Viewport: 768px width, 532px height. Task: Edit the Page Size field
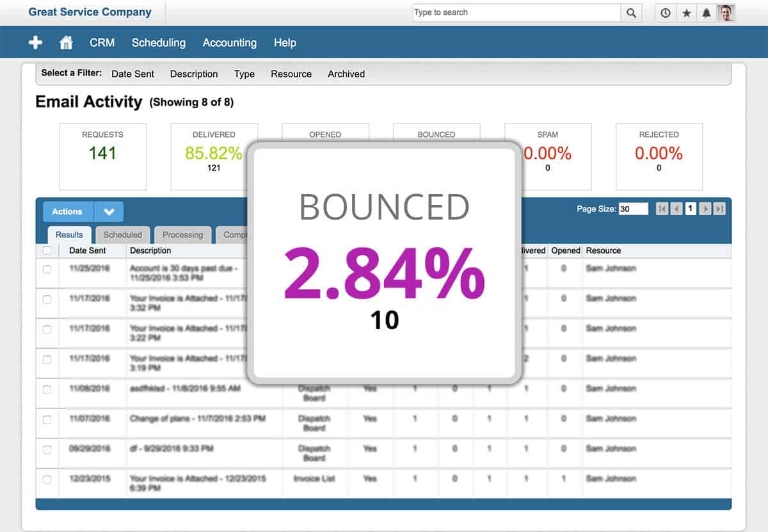click(x=634, y=209)
